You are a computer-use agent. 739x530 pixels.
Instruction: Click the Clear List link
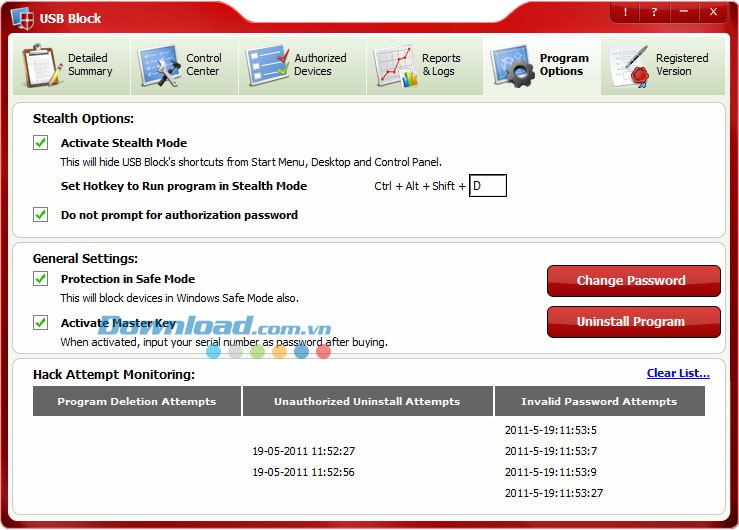(x=678, y=373)
